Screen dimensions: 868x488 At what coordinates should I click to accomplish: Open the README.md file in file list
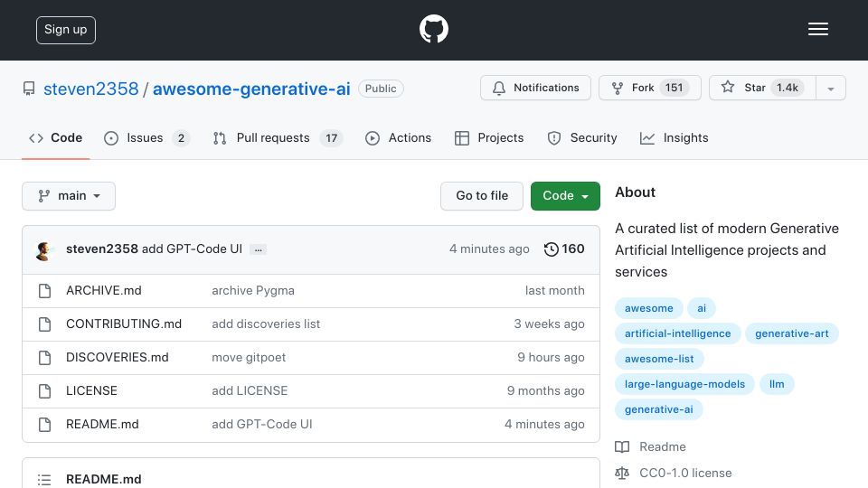coord(102,425)
